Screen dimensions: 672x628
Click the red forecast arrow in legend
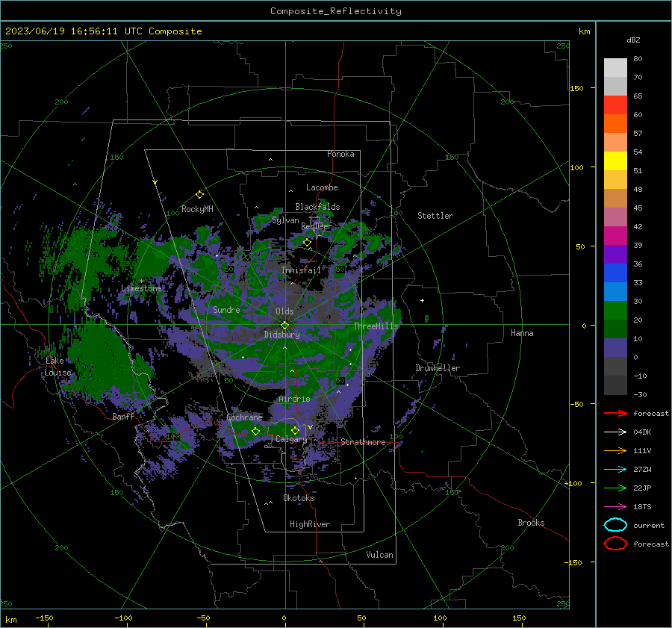(x=615, y=413)
